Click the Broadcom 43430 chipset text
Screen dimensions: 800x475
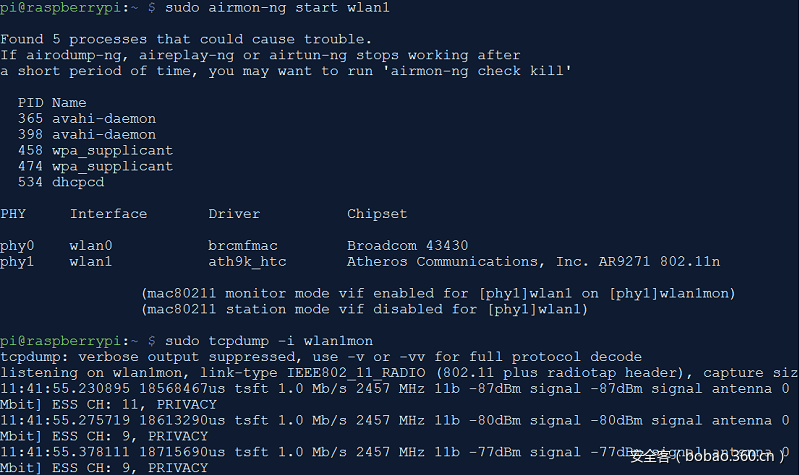pos(408,246)
